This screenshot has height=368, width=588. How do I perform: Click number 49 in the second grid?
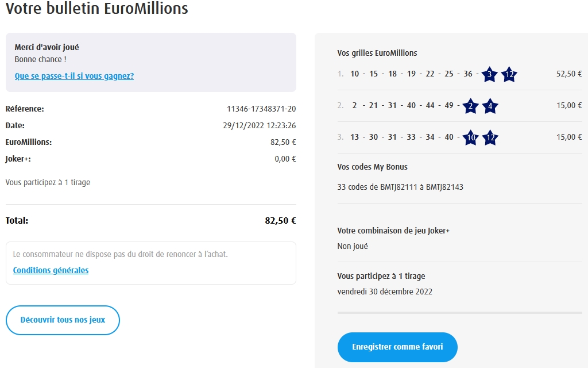tap(448, 105)
